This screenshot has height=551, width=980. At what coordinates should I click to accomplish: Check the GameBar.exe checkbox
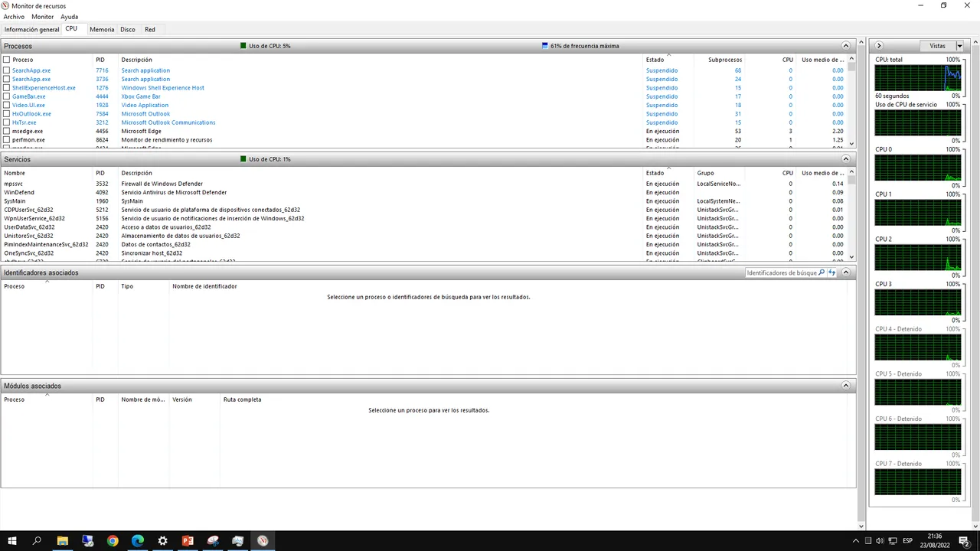7,96
